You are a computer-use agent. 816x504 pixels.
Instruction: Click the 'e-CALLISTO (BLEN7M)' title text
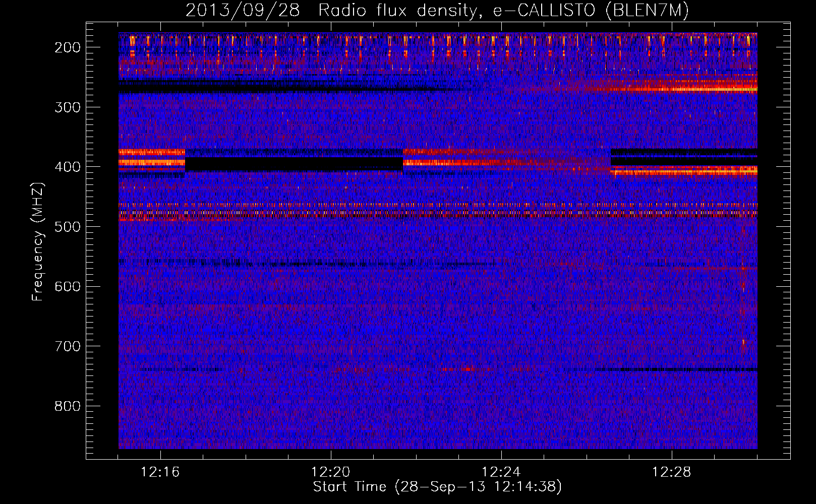pos(591,11)
